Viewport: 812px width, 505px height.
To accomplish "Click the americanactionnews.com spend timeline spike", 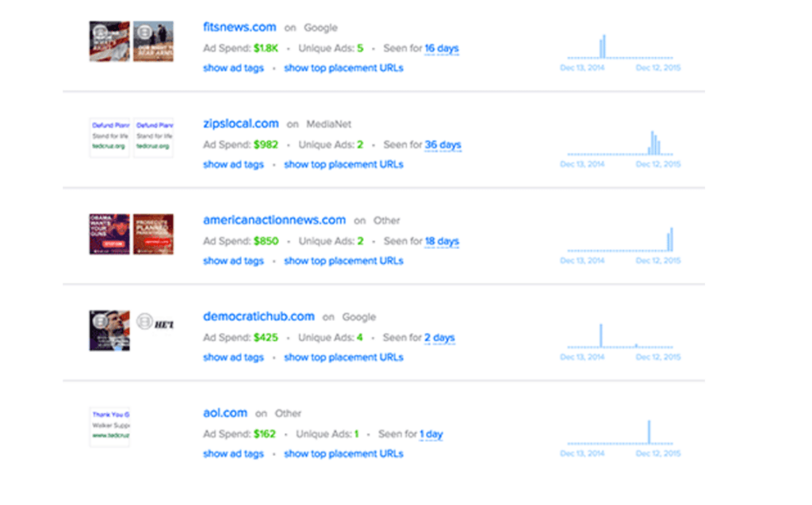I will point(670,239).
